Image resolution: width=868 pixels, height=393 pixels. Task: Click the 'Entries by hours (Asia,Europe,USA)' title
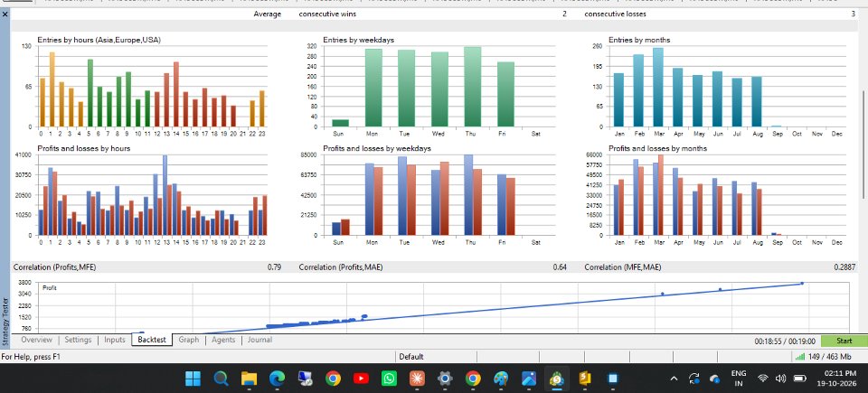pyautogui.click(x=99, y=40)
